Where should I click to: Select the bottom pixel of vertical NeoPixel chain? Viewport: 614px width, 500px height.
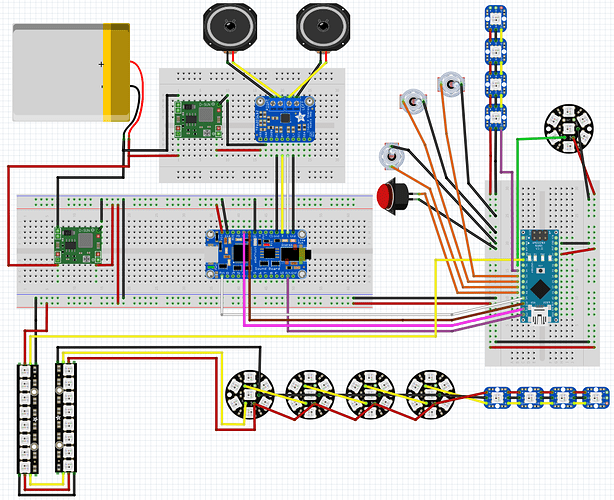pos(496,116)
